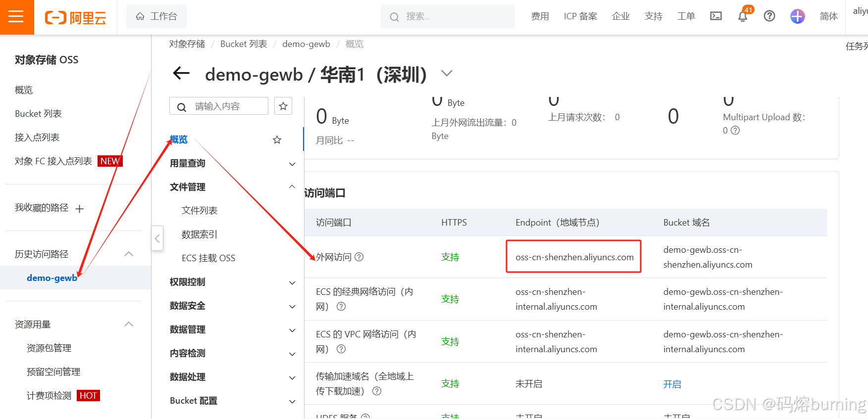
Task: Click the Aliyun logo
Action: [x=76, y=18]
